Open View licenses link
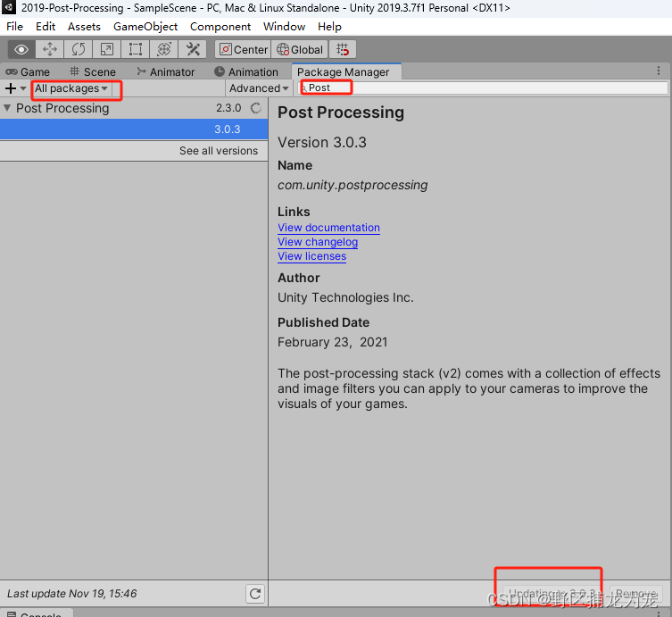Screen dimensions: 672x617 pyautogui.click(x=311, y=256)
